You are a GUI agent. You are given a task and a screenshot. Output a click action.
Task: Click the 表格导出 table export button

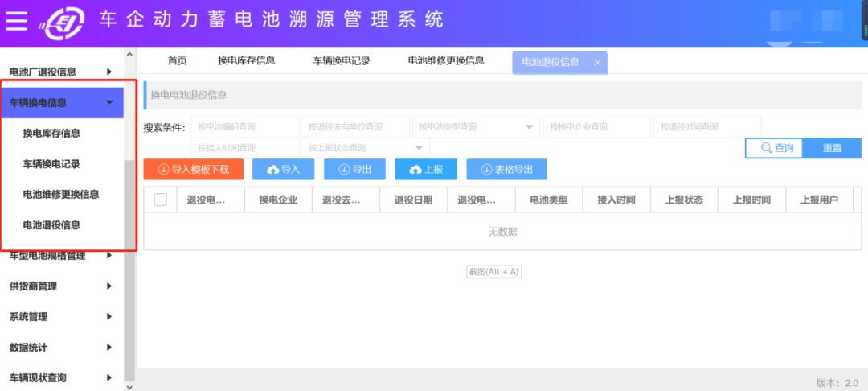506,169
